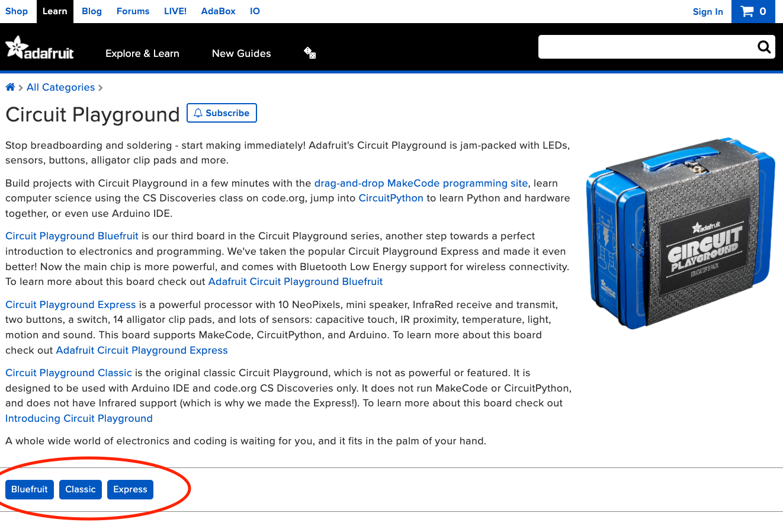Click the Circuit Playground lunchbox image
This screenshot has width=783, height=532.
click(x=681, y=233)
